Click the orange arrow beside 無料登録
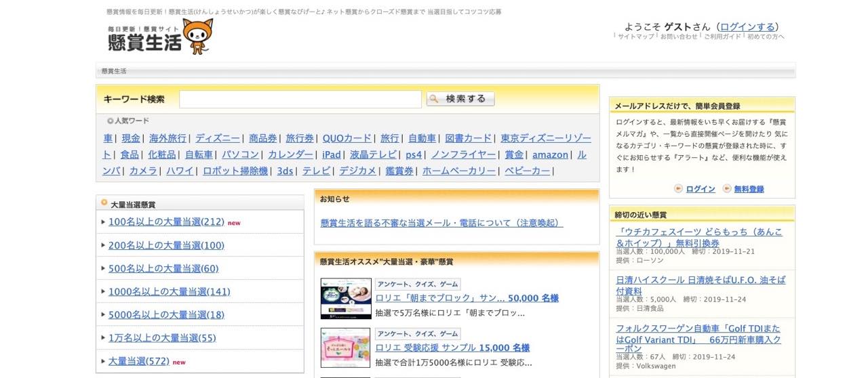This screenshot has width=868, height=378. (727, 188)
